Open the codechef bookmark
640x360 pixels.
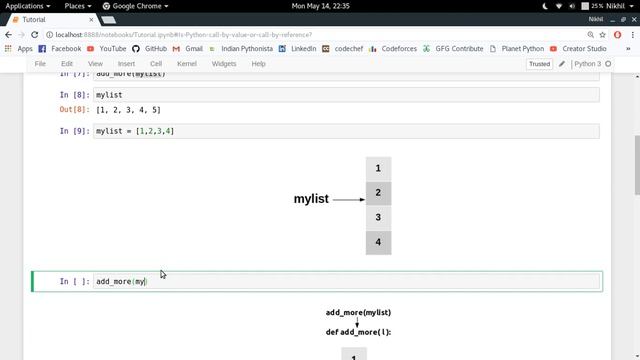pos(342,49)
